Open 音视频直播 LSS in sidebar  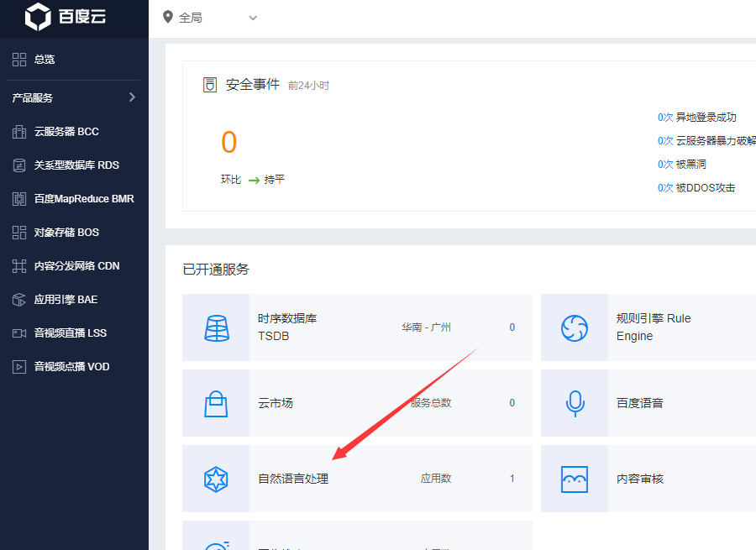[x=70, y=333]
